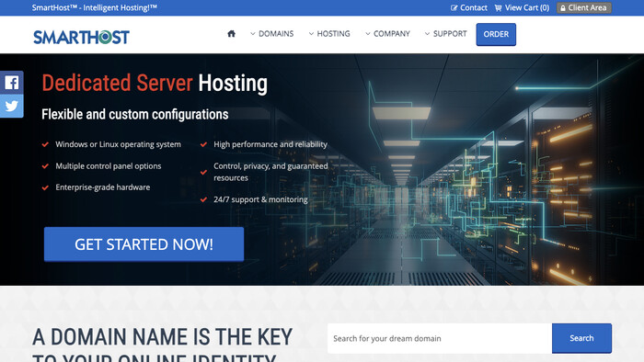
Task: Click 'Control, privacy, and guaranteed resources' text
Action: click(x=270, y=172)
